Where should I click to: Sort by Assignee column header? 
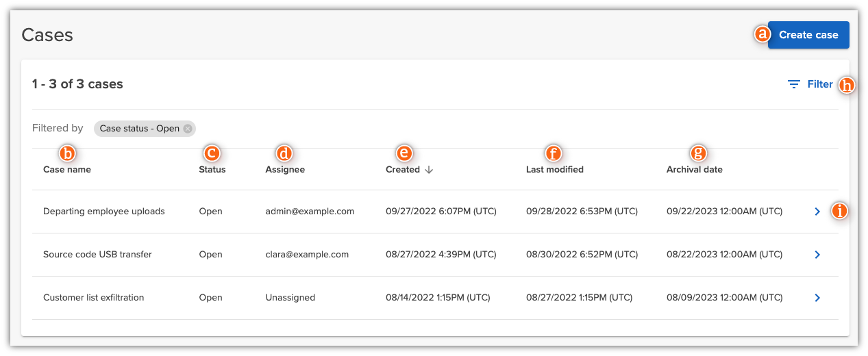point(285,169)
